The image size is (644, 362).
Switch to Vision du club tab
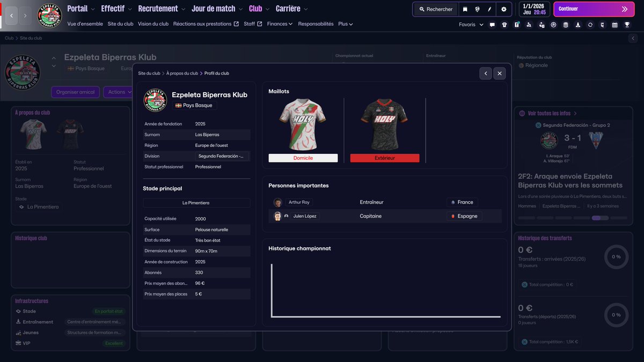153,24
